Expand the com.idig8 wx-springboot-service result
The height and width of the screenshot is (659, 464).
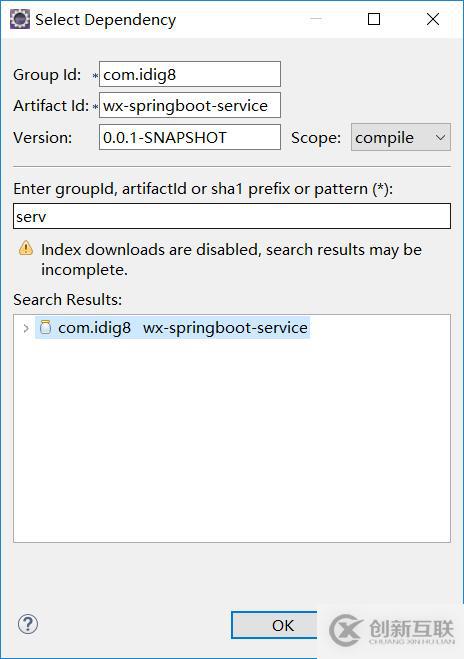pyautogui.click(x=26, y=328)
